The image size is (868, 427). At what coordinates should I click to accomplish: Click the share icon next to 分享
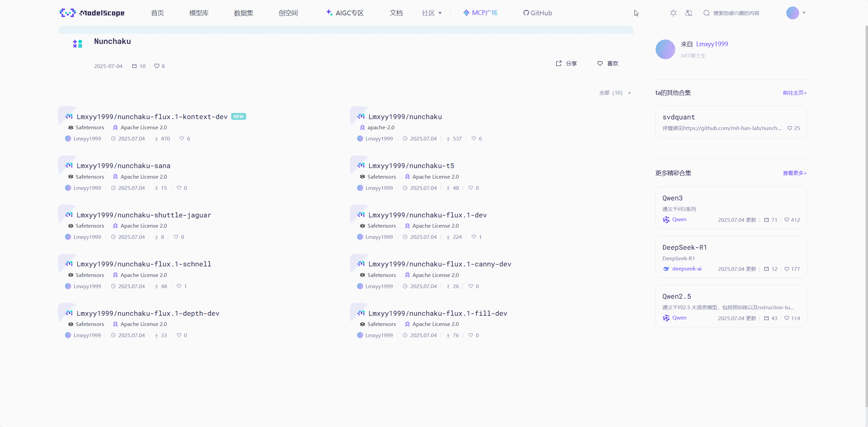tap(559, 63)
